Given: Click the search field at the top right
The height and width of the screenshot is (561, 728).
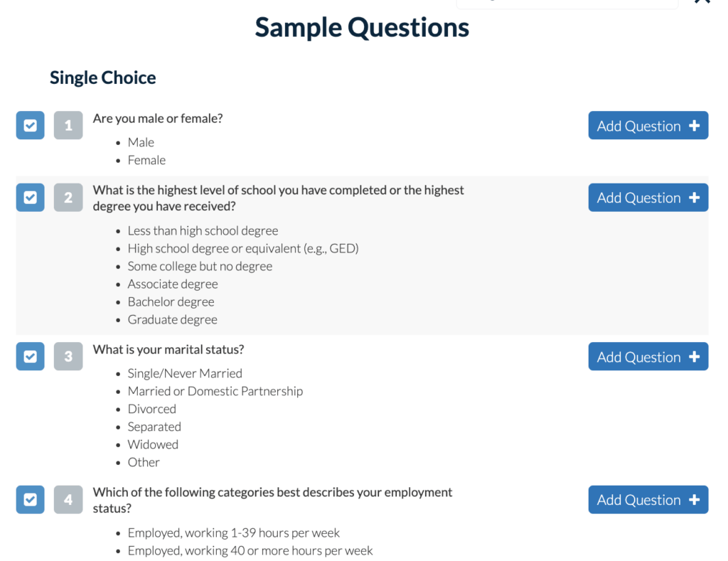Looking at the screenshot, I should pos(567,2).
